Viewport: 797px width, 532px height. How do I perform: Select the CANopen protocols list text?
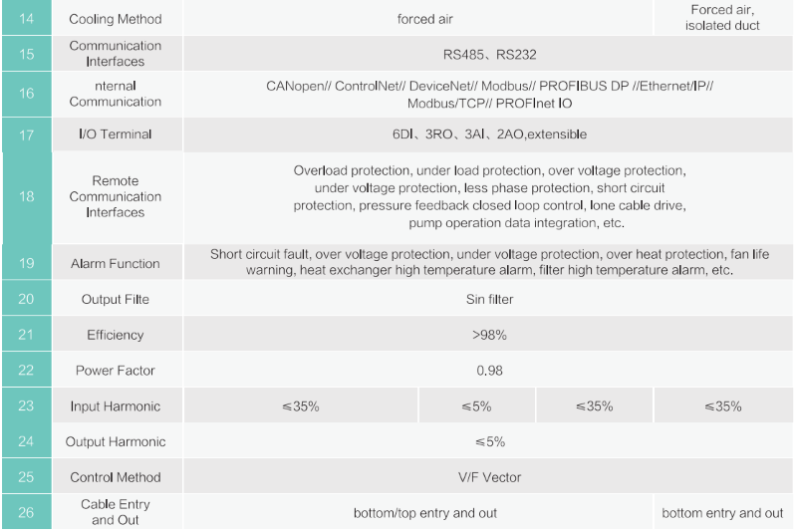(x=489, y=95)
